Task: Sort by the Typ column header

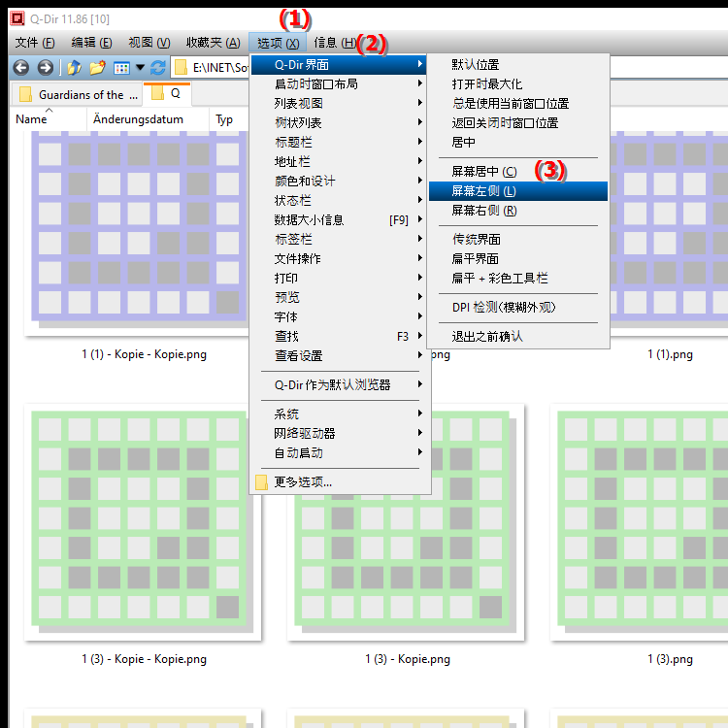Action: coord(229,119)
